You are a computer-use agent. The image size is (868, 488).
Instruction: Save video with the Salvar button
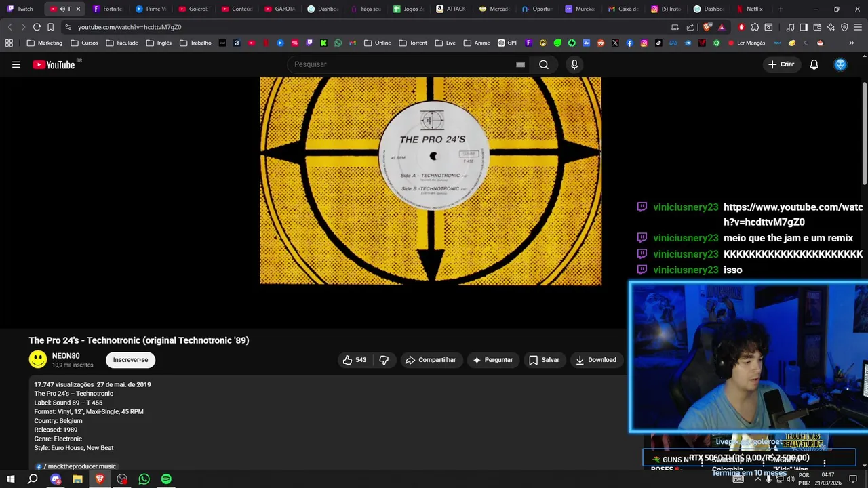pyautogui.click(x=544, y=360)
